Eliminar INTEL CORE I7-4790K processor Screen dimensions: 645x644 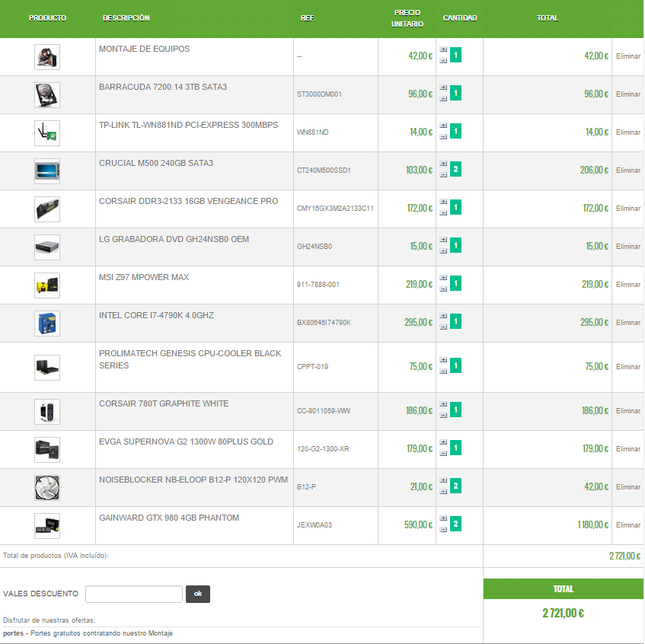pyautogui.click(x=627, y=323)
